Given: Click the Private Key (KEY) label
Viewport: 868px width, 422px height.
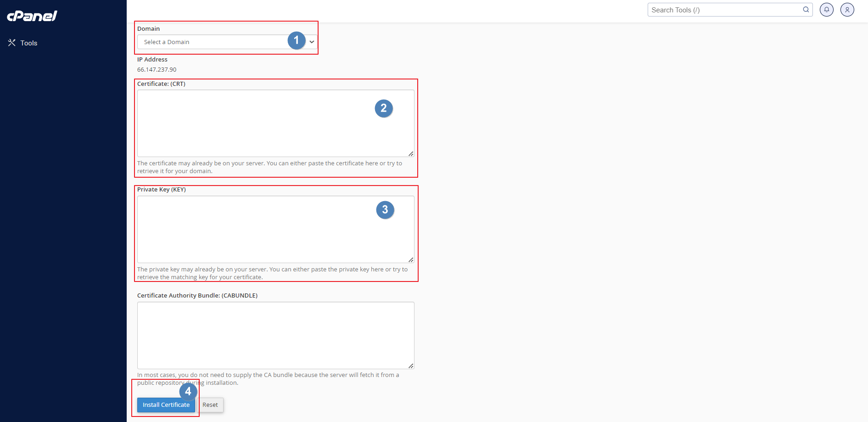Looking at the screenshot, I should click(162, 190).
